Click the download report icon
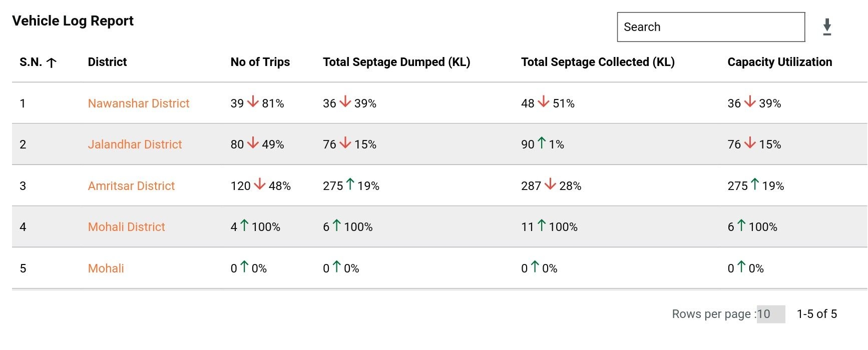Viewport: 868px width, 350px height. pos(827,27)
